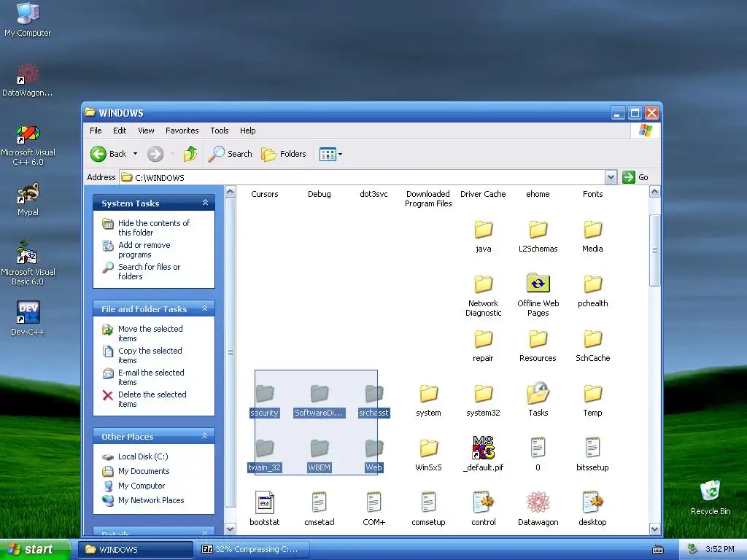Switch to 7z Compressing taskbar button
Image resolution: width=747 pixels, height=560 pixels.
tap(252, 549)
